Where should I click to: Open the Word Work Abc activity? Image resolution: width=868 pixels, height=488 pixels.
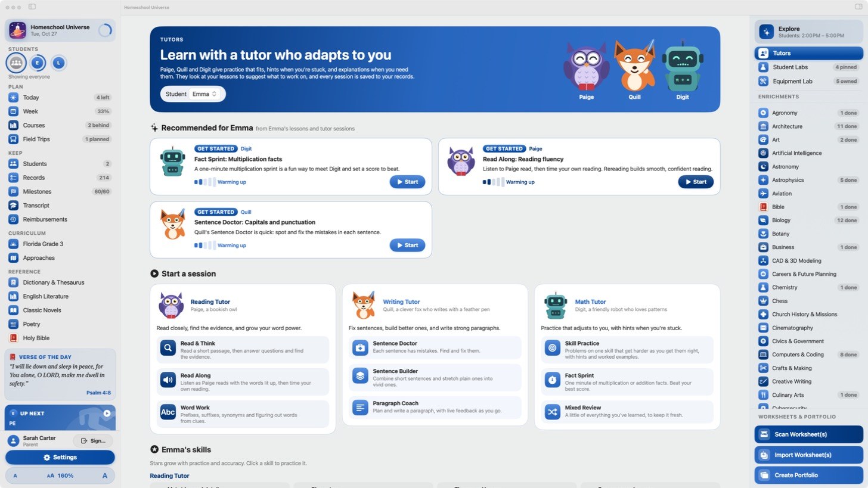[243, 414]
